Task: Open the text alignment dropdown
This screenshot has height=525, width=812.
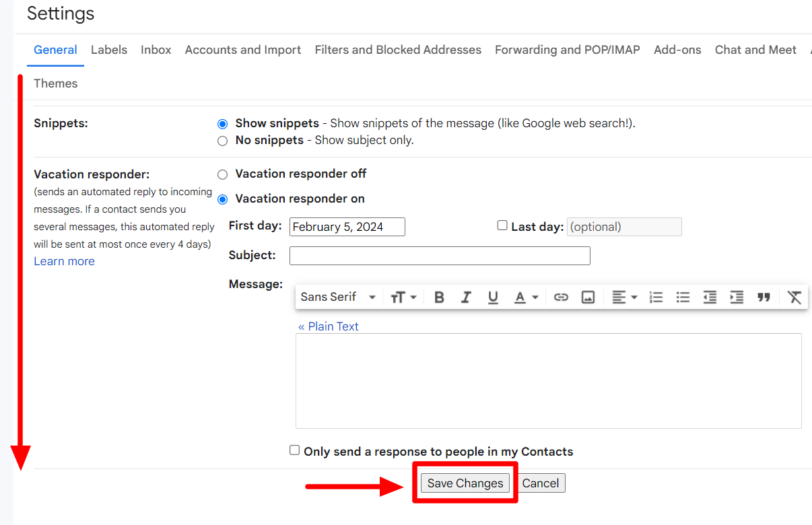Action: tap(624, 297)
